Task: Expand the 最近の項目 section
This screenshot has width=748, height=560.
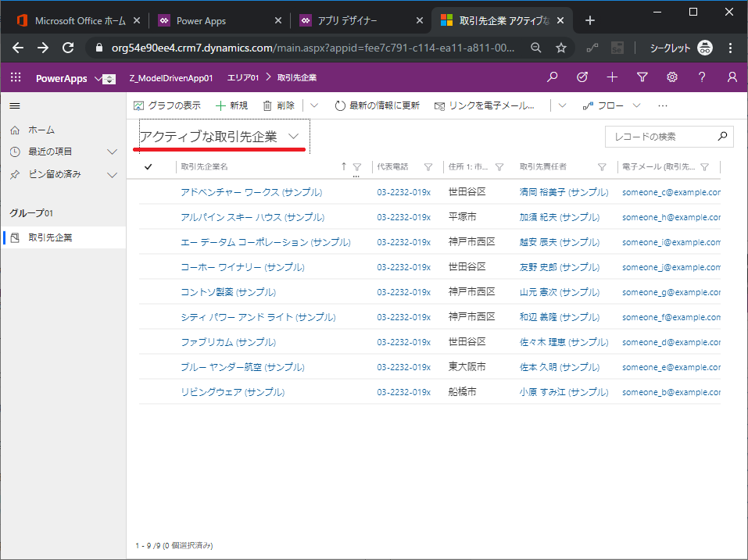Action: [112, 152]
